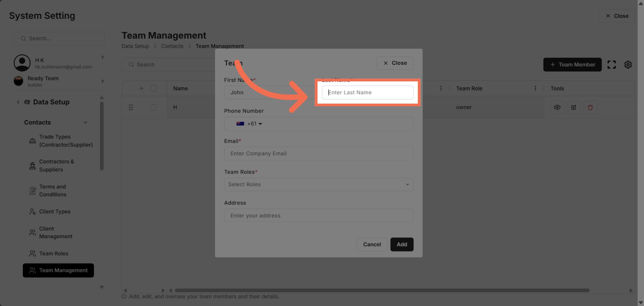Screen dimensions: 644x306
Task: Open Client Management sidebar item
Action: pos(56,232)
